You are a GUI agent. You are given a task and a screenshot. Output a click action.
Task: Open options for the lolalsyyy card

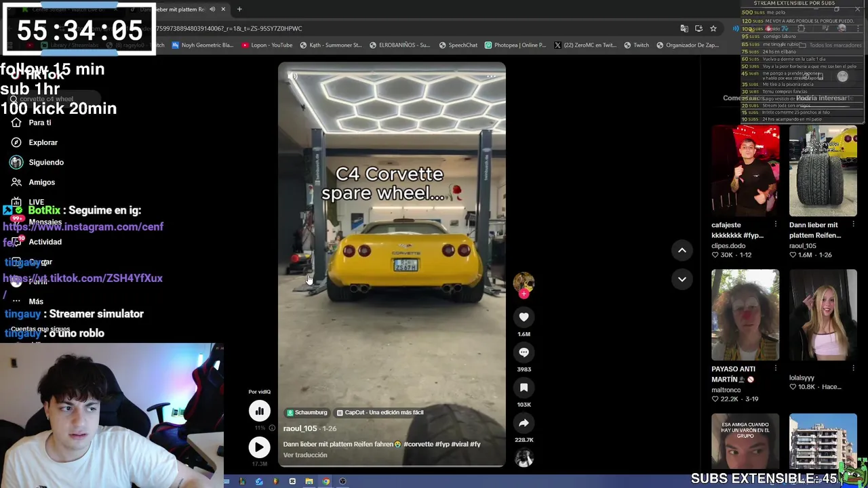tap(853, 369)
